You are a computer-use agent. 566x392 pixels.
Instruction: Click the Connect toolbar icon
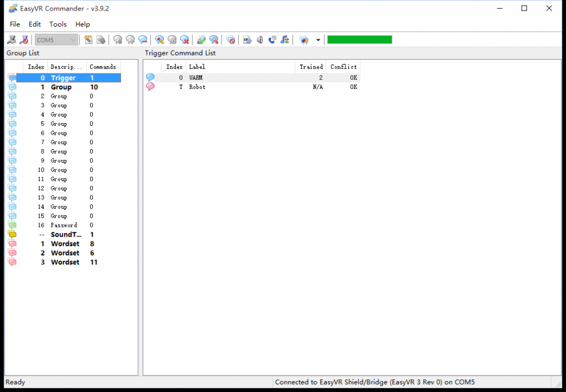(12, 40)
